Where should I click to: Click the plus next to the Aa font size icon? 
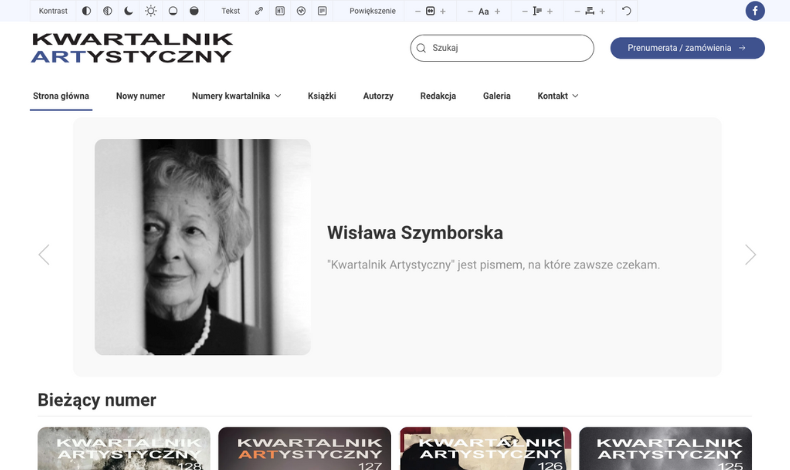[x=498, y=11]
